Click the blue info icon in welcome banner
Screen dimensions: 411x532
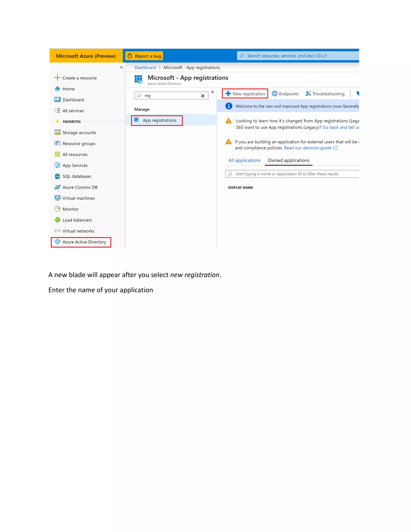(229, 106)
